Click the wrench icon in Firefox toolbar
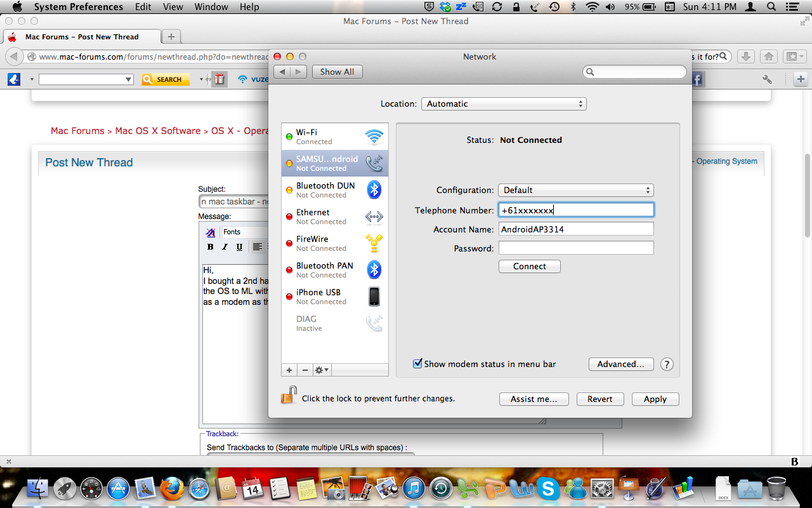Screen dimensions: 812x508 pyautogui.click(x=767, y=79)
